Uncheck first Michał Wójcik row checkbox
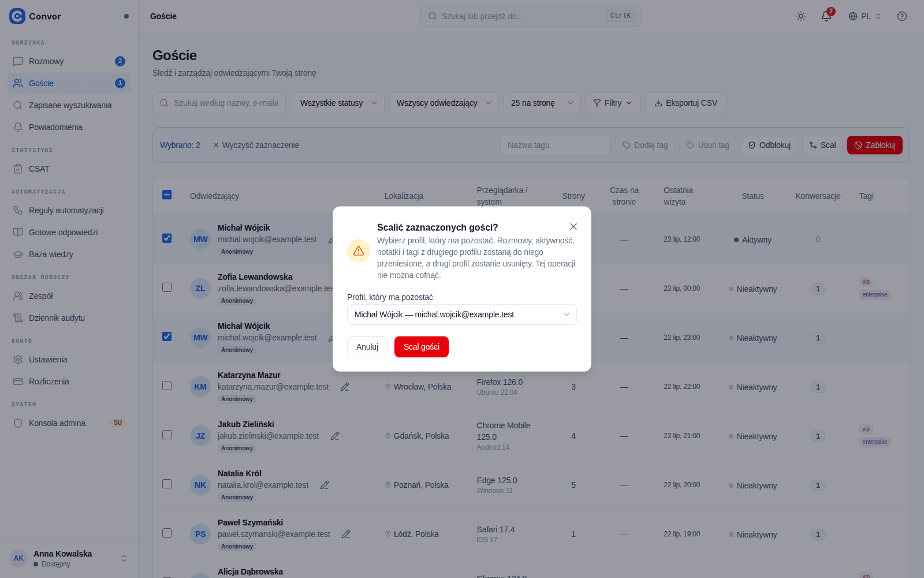 167,238
